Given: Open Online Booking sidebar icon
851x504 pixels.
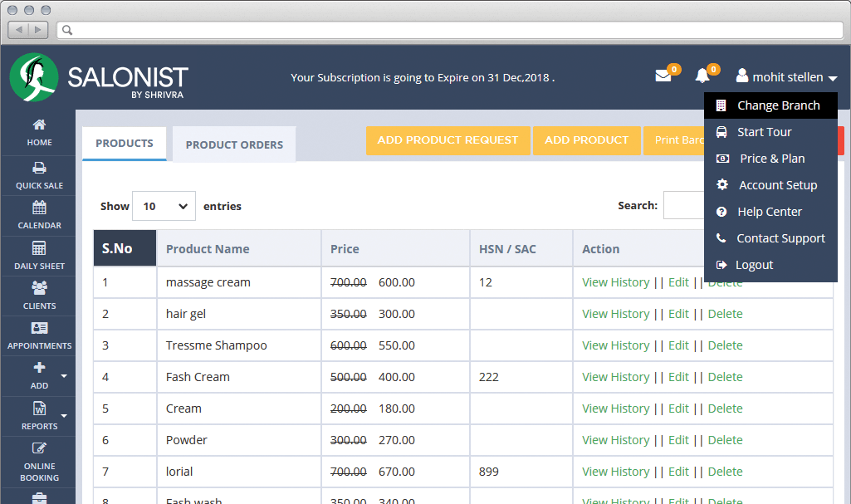Looking at the screenshot, I should (39, 448).
